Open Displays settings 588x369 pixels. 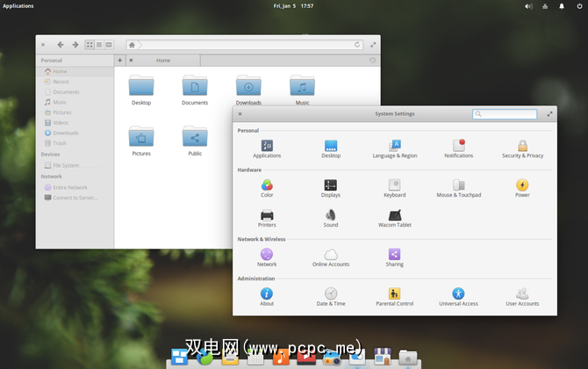(x=331, y=186)
